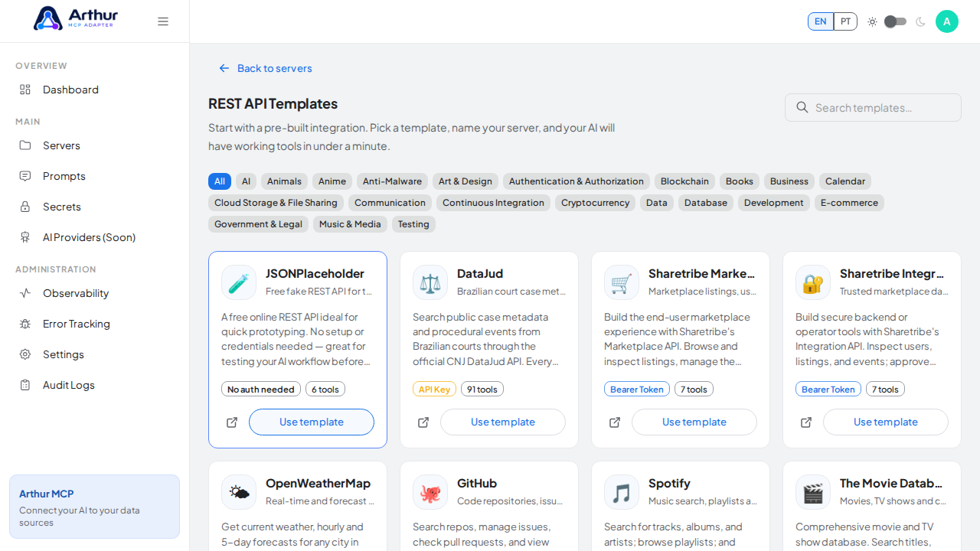Open DataJud external link icon

(x=423, y=422)
